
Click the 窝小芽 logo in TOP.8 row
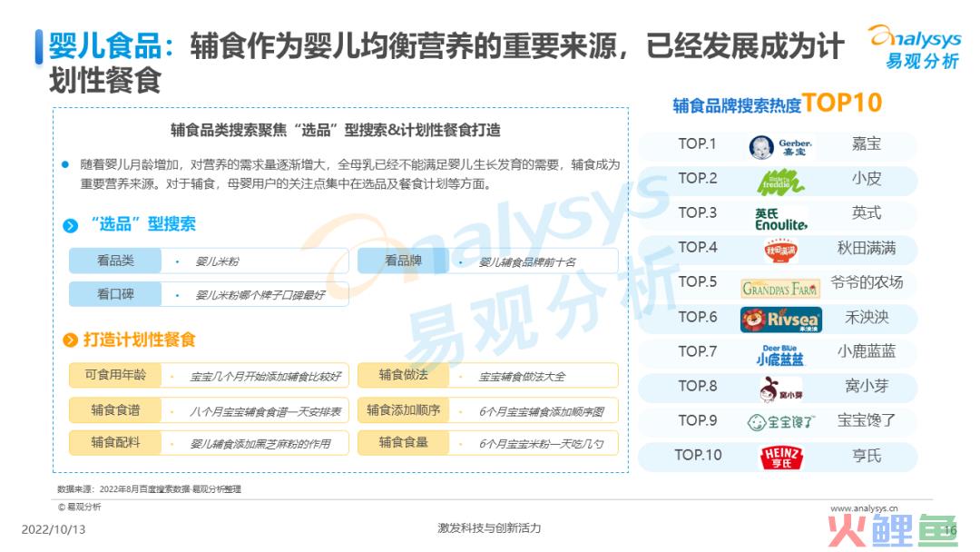pyautogui.click(x=780, y=389)
